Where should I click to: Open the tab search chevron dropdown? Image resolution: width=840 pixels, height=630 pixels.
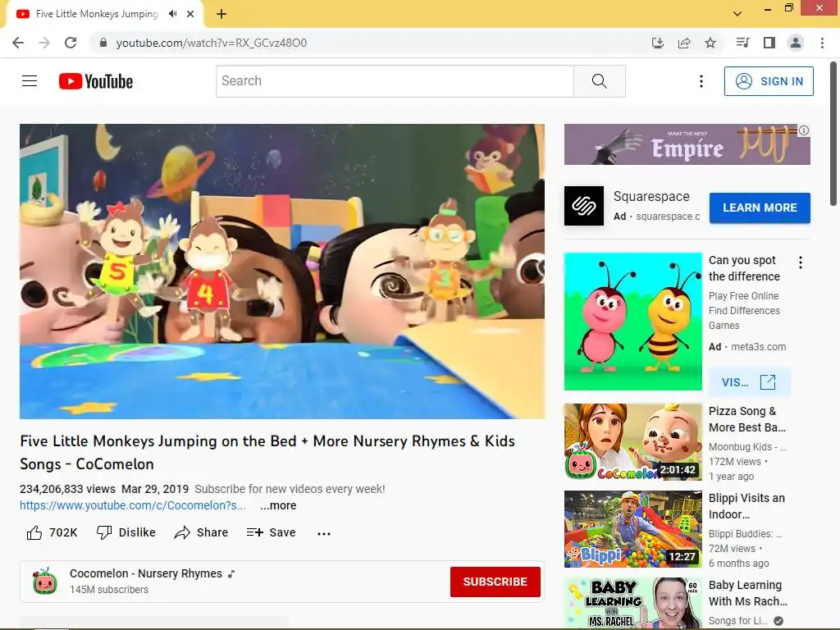[x=737, y=14]
